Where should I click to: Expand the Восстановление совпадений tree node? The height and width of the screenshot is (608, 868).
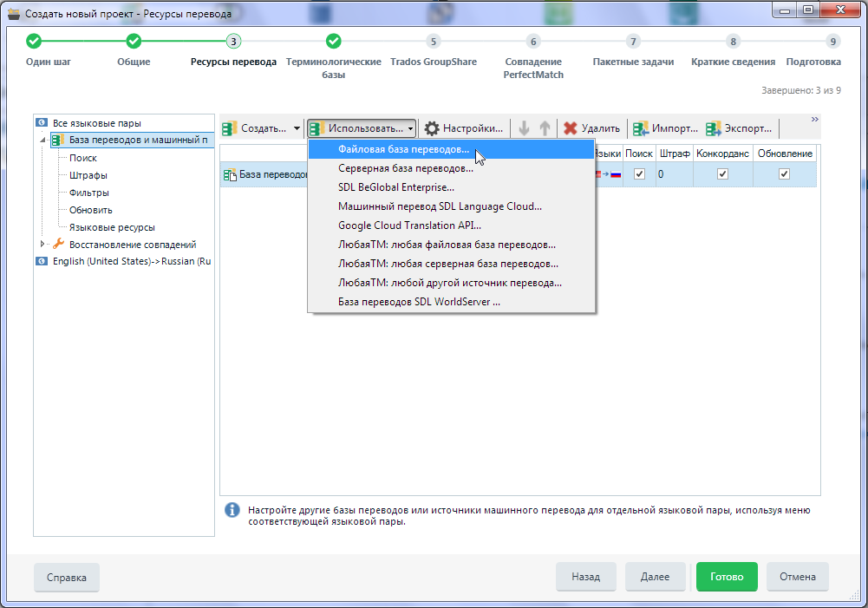point(42,245)
